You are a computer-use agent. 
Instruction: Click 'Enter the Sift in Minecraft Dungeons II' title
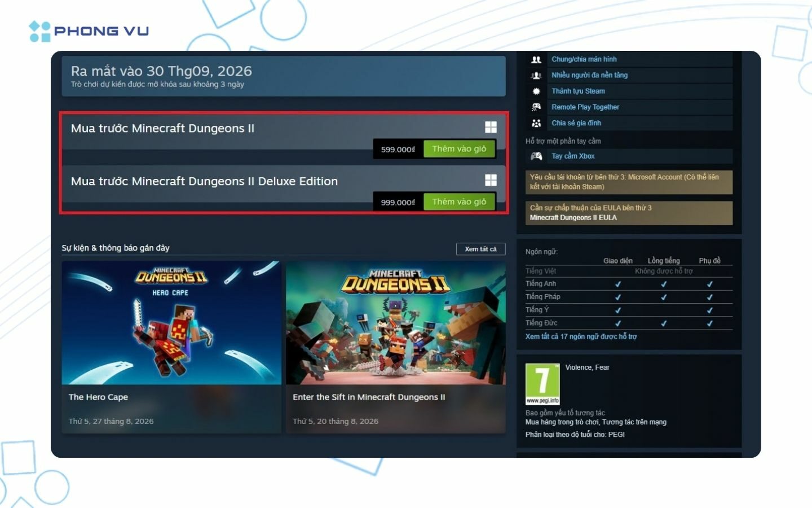pos(369,397)
